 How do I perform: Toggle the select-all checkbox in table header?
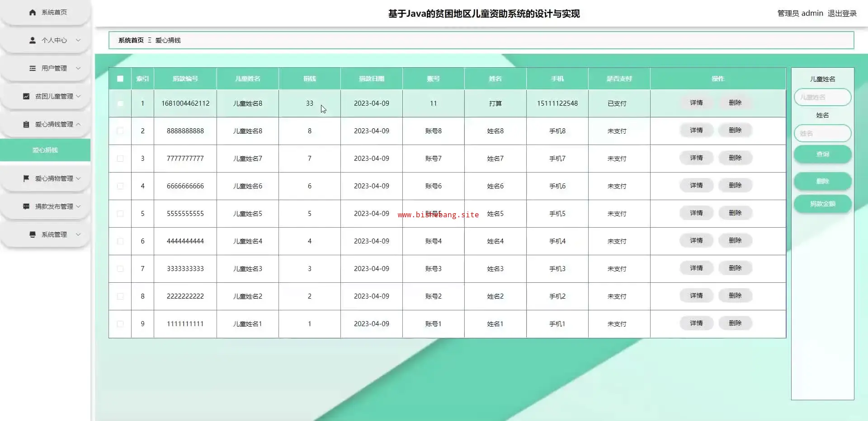(120, 79)
